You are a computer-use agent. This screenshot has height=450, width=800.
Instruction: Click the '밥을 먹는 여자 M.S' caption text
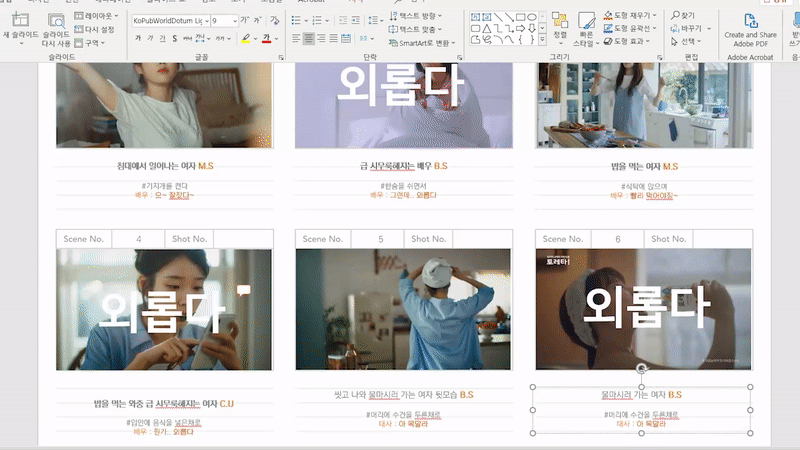pos(644,166)
